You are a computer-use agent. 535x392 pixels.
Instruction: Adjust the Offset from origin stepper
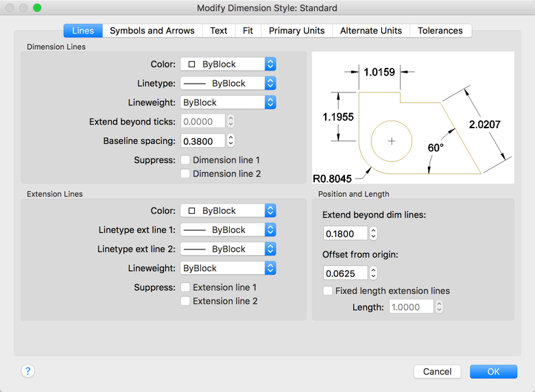(x=373, y=273)
